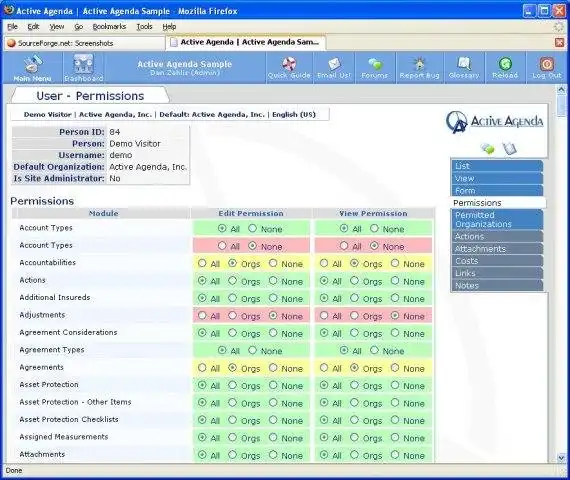Click the Module column header

click(x=104, y=213)
